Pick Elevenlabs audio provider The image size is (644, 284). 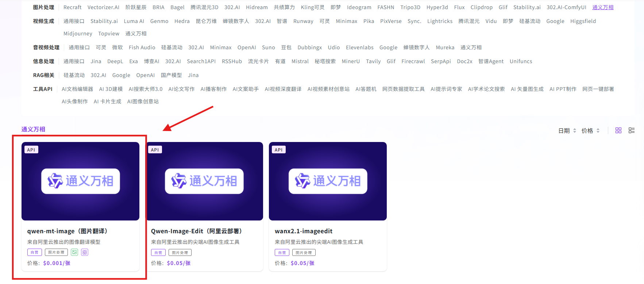(x=360, y=47)
